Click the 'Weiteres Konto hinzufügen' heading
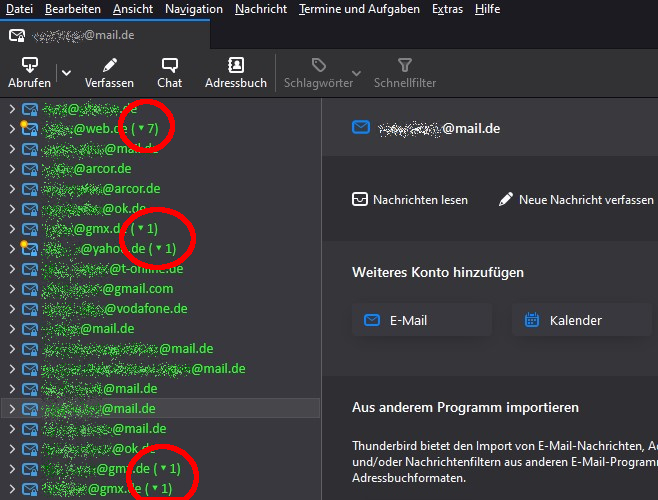Screen dimensions: 658x500 pos(438,272)
